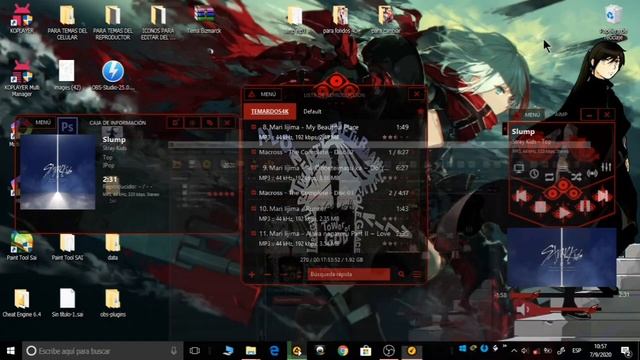640x360 pixels.
Task: Click the taskbar search box Escribe aquí para buscar
Action: 102,351
